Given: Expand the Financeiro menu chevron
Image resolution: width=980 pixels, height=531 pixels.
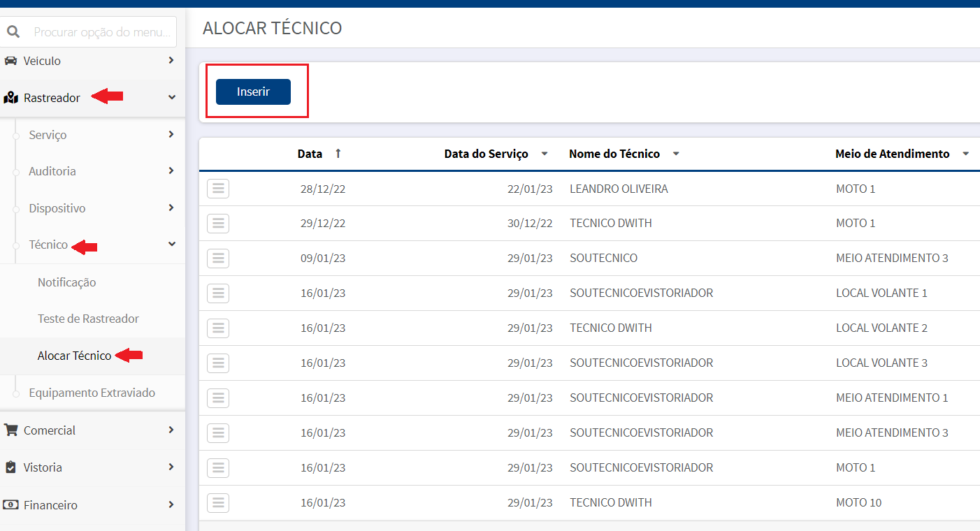Looking at the screenshot, I should 171,504.
